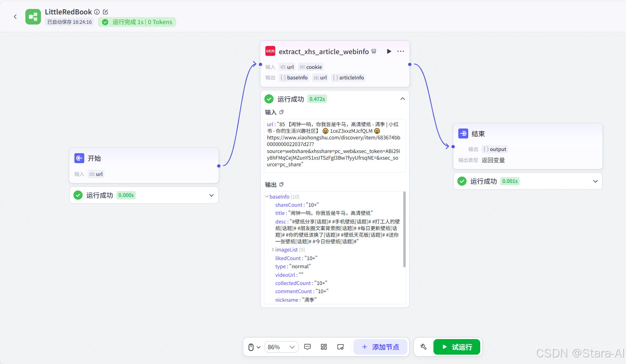Click the extract node output port
Screen dimensions: 626x364
pos(410,64)
